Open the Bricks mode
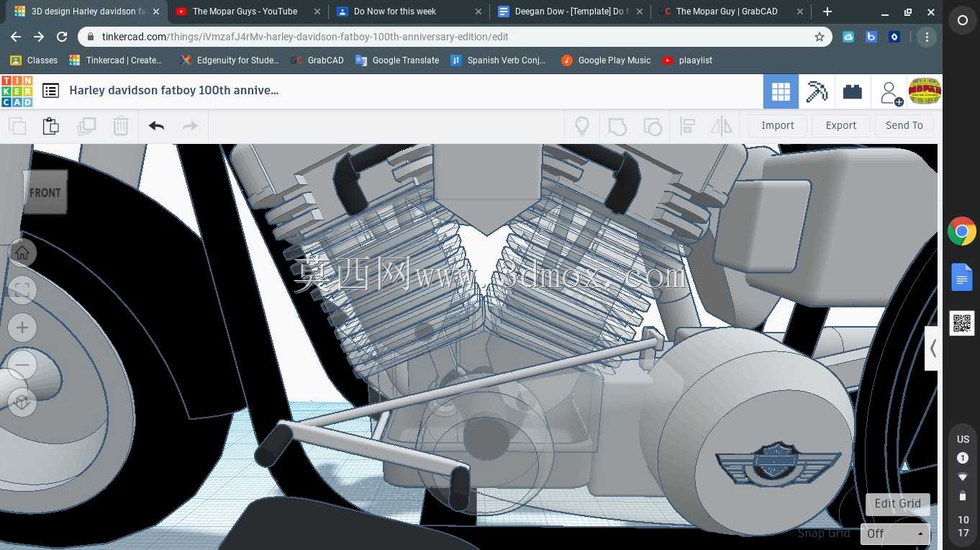This screenshot has height=550, width=980. [853, 91]
